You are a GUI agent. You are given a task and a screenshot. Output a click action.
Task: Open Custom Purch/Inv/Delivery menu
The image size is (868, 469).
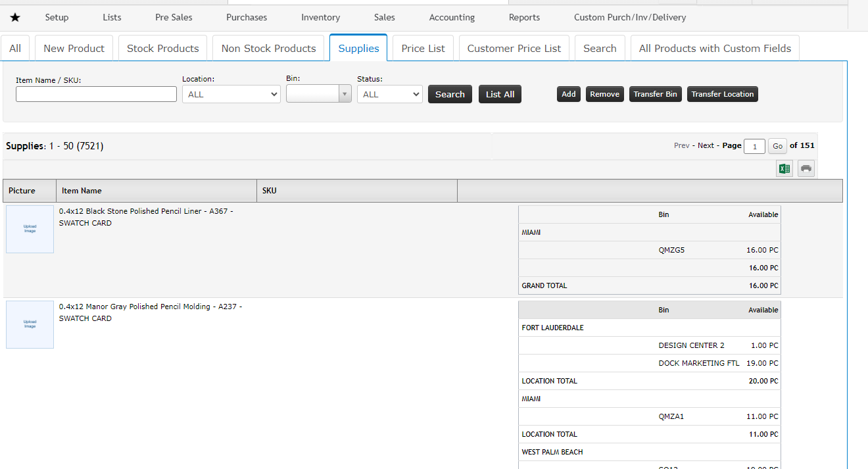click(x=630, y=17)
